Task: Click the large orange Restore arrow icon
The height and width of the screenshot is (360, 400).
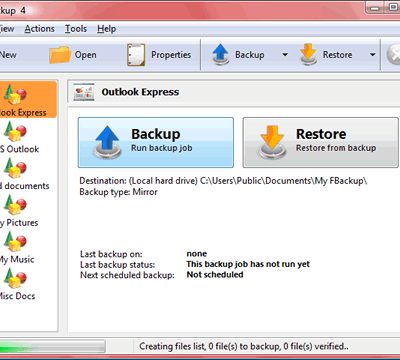Action: click(272, 142)
